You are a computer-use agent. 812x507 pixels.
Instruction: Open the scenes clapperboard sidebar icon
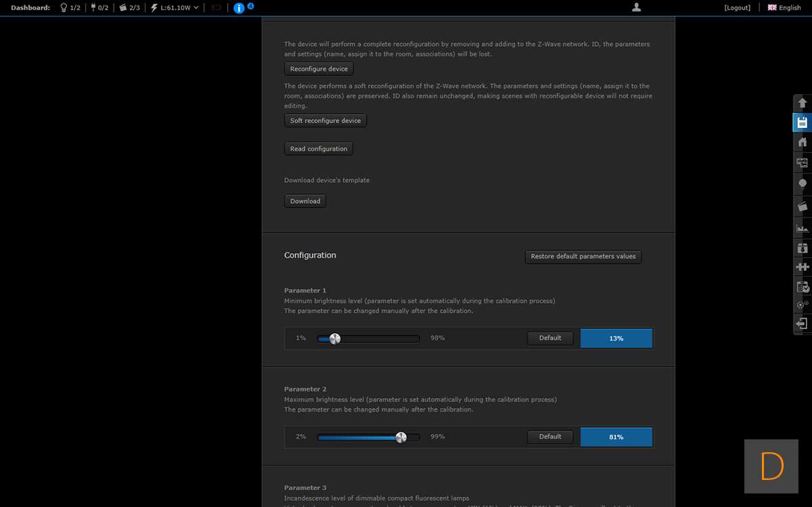click(x=803, y=206)
